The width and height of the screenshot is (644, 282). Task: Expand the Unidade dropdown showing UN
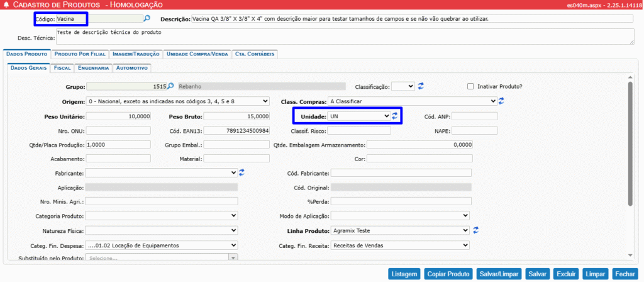pos(360,116)
